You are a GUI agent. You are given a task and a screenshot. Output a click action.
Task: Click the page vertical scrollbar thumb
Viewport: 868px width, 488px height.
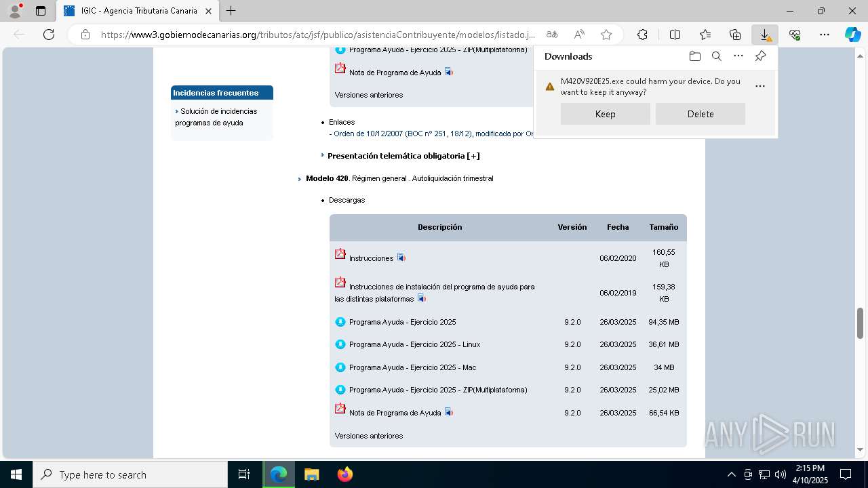(861, 322)
